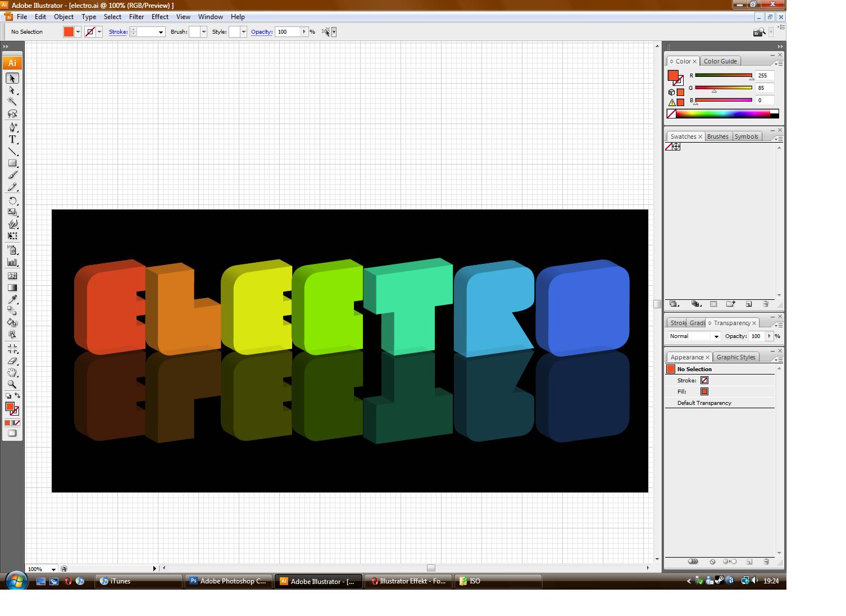
Task: Expand the stroke weight dropdown
Action: pyautogui.click(x=161, y=32)
